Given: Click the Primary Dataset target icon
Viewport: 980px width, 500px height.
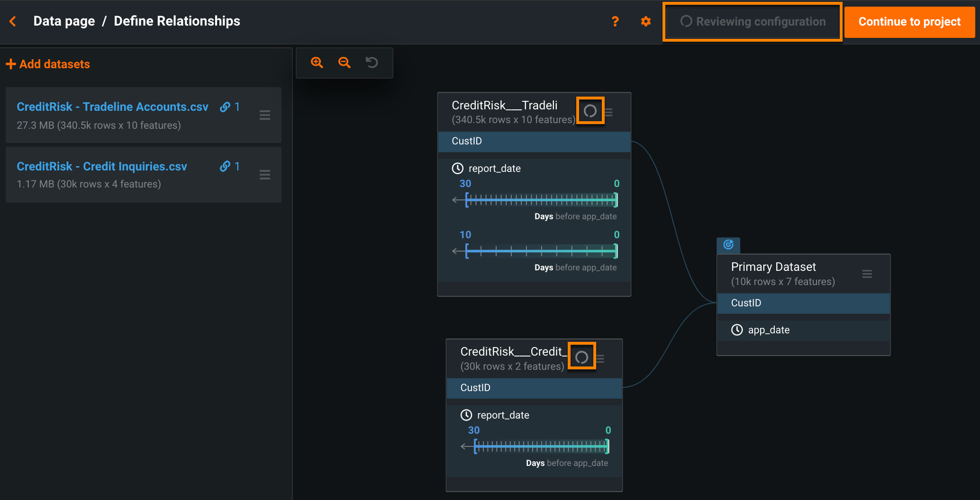Looking at the screenshot, I should tap(728, 245).
